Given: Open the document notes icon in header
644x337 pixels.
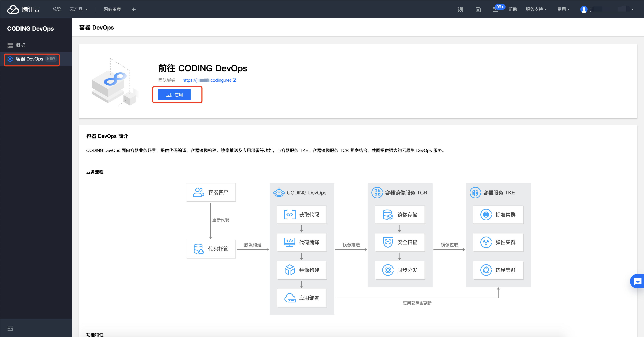Looking at the screenshot, I should [x=478, y=10].
